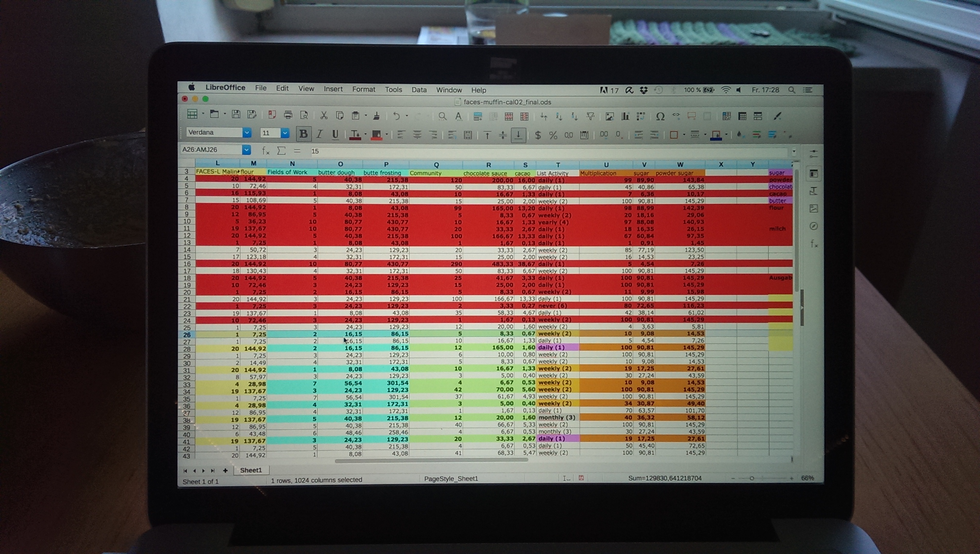This screenshot has height=554, width=980.
Task: Open the Function Wizard fx icon
Action: tap(266, 151)
